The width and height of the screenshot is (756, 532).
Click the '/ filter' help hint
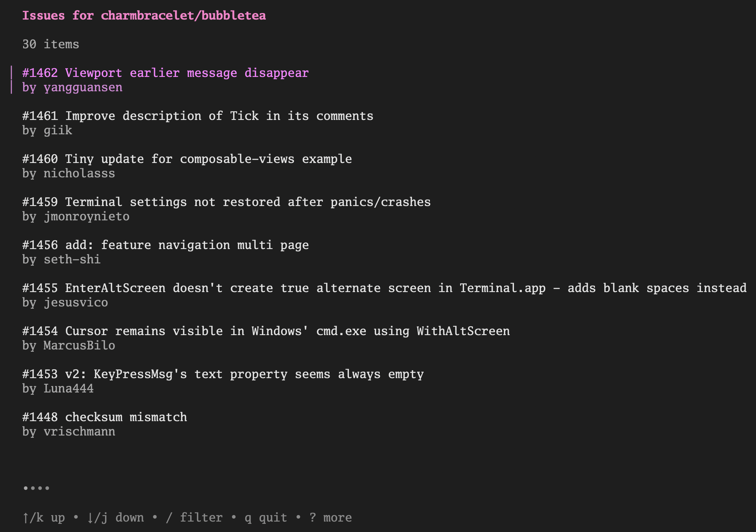tap(194, 518)
